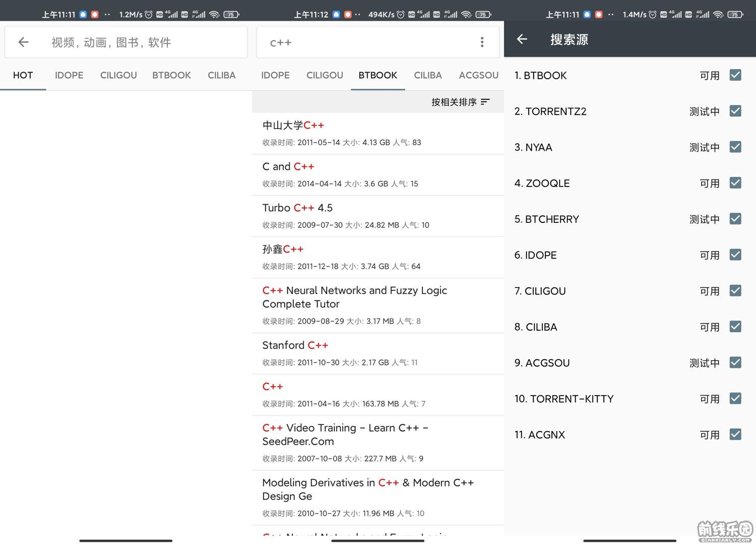Tap the battery icon above the HOT screen
The height and width of the screenshot is (546, 756).
click(231, 14)
